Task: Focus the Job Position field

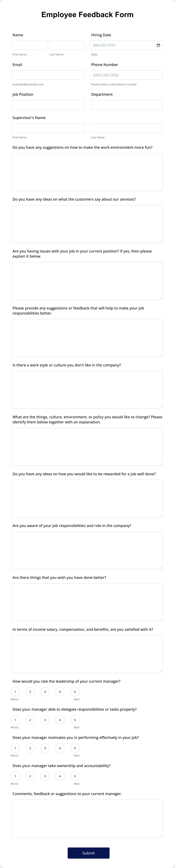Action: (48, 105)
